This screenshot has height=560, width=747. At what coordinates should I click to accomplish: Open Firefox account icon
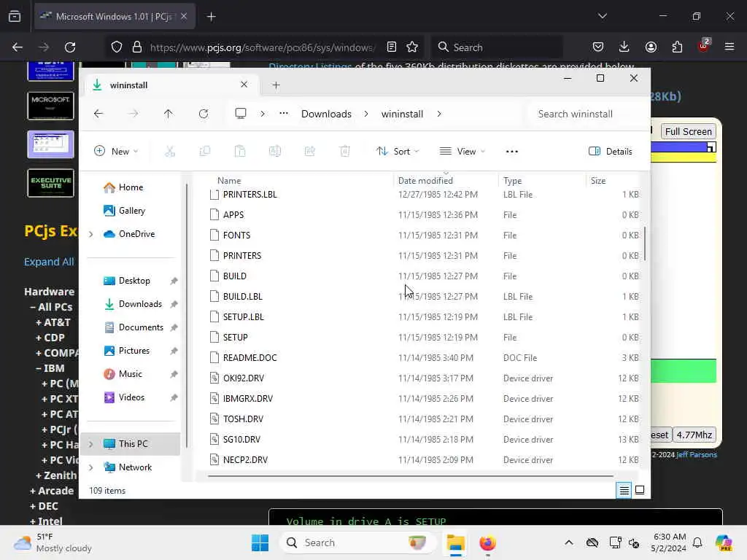pos(651,47)
